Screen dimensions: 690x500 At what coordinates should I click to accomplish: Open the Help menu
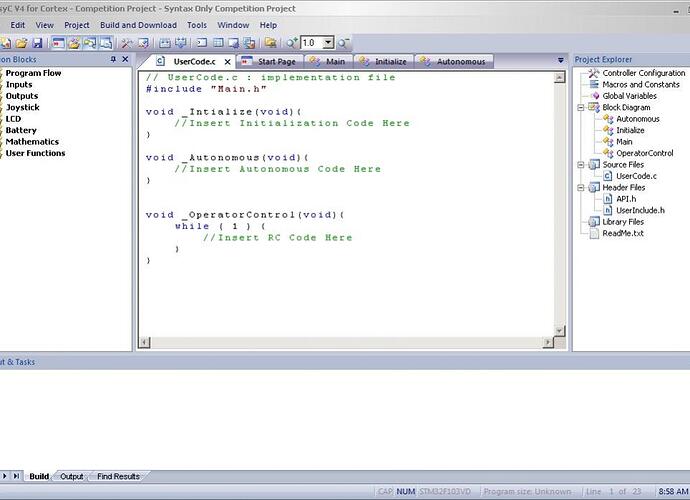coord(268,25)
